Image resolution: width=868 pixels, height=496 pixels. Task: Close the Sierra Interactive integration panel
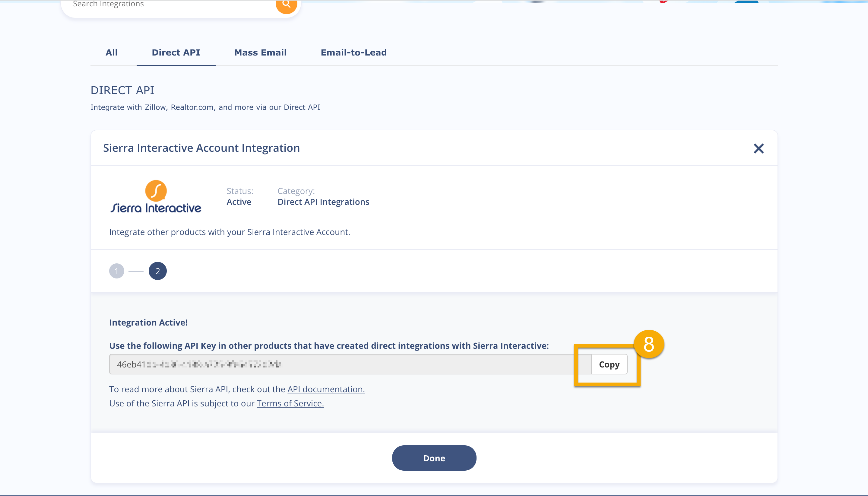pos(758,148)
